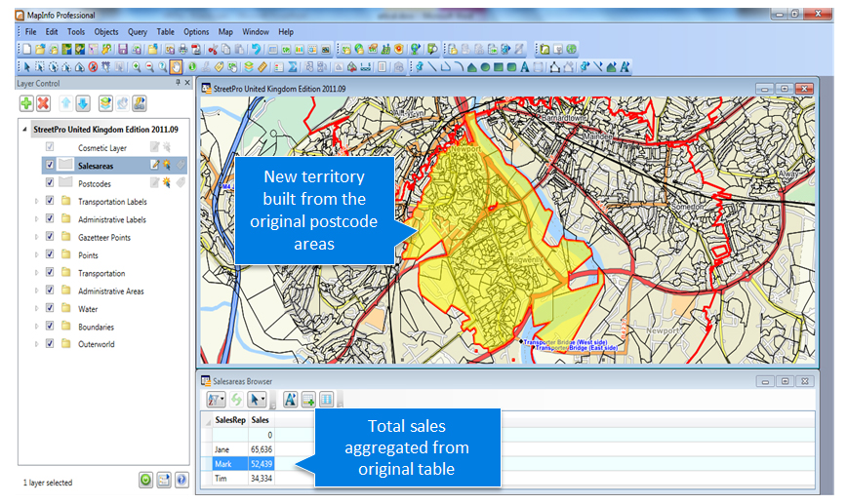The image size is (847, 504).
Task: Expand the Gazetteer Points group
Action: (37, 237)
